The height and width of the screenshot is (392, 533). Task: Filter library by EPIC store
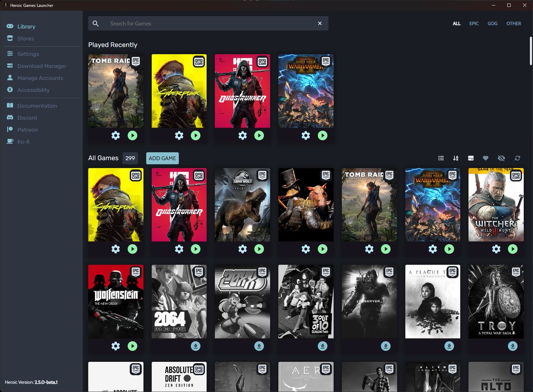474,24
